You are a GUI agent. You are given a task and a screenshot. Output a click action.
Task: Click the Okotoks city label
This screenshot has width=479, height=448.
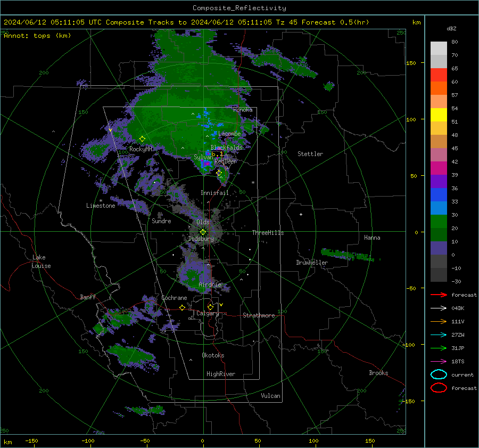pos(213,355)
